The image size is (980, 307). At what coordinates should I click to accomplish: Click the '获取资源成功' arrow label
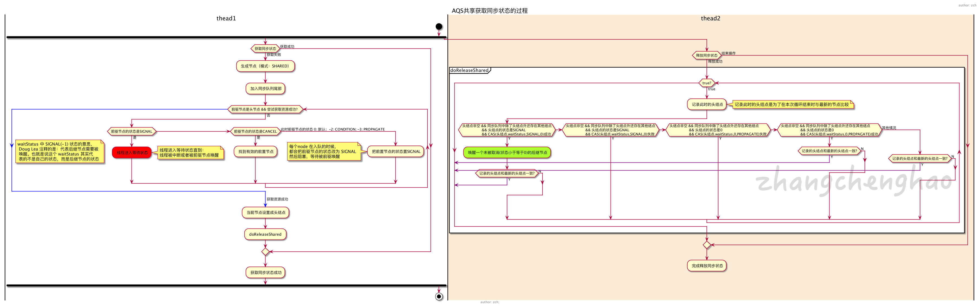click(x=277, y=199)
